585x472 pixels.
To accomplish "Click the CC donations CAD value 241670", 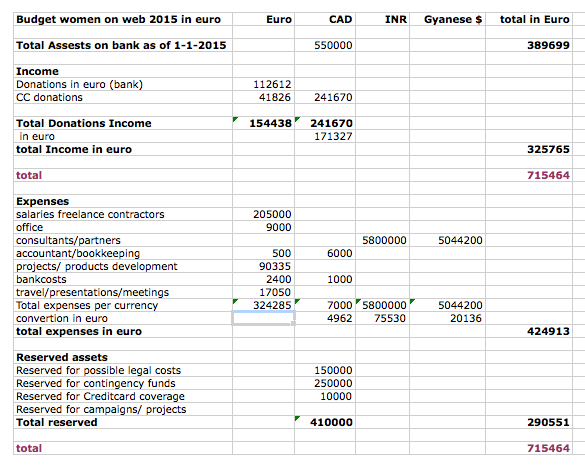I will (x=325, y=97).
